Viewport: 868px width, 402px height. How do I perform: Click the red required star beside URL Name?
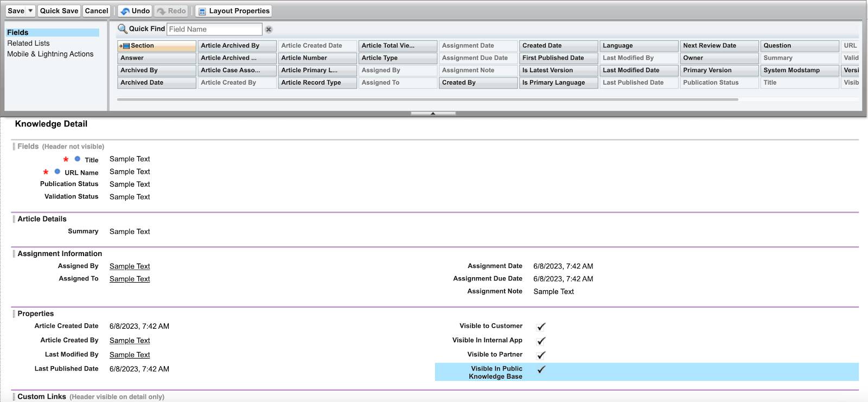[46, 172]
